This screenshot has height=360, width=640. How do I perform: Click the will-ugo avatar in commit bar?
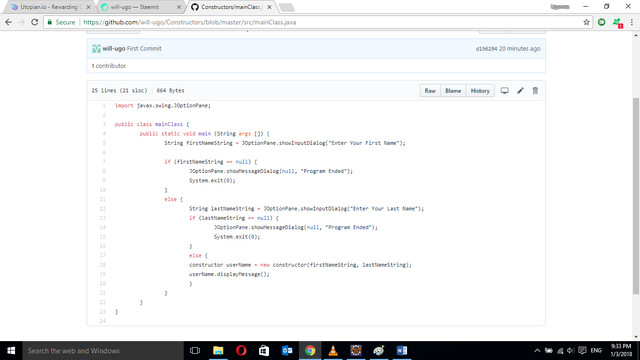96,49
